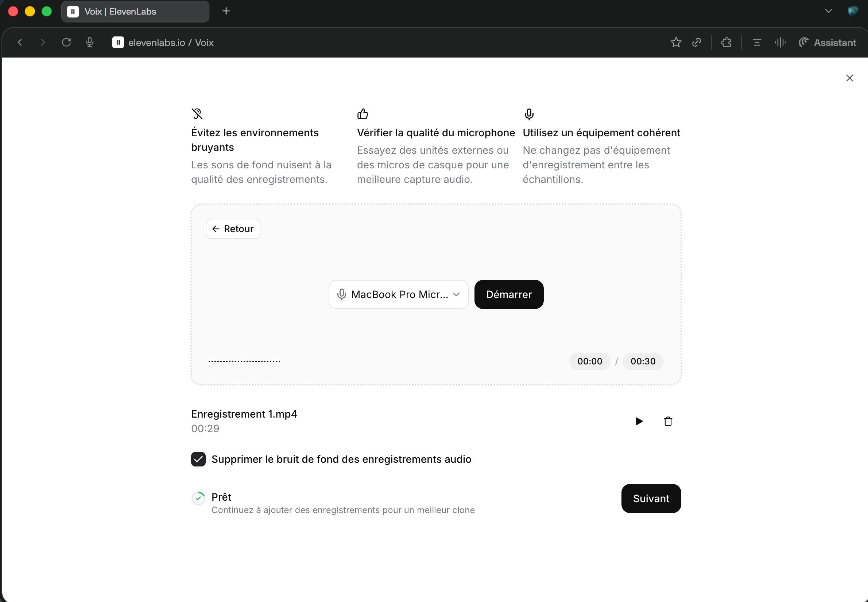Click the 00:30 max duration badge
The image size is (868, 602).
tap(643, 361)
